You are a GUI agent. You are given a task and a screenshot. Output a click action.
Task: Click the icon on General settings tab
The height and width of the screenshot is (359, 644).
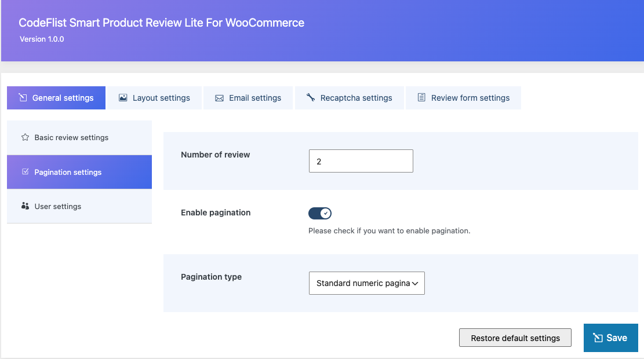tap(23, 97)
